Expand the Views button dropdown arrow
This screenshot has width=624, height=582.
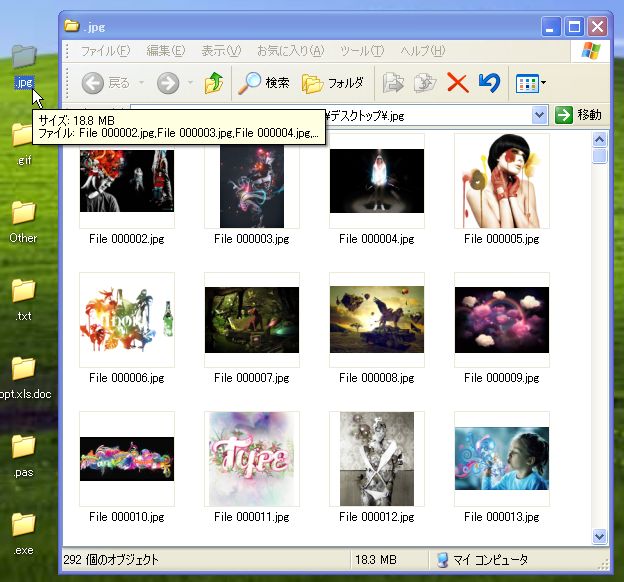click(544, 83)
